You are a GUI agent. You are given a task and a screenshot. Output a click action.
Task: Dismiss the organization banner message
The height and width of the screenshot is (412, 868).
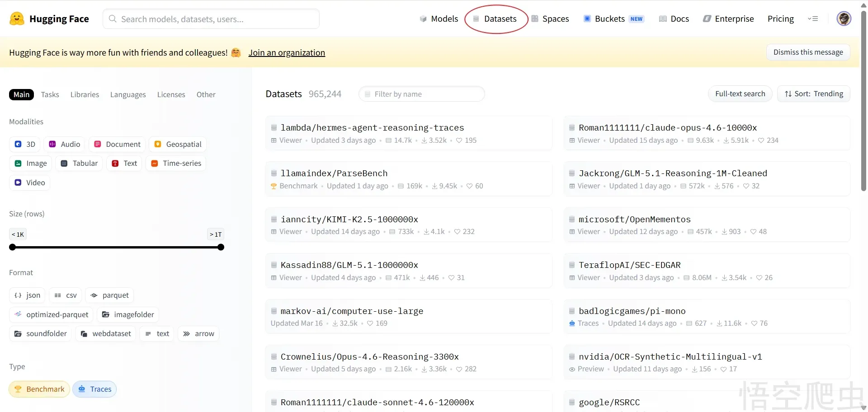pos(808,52)
